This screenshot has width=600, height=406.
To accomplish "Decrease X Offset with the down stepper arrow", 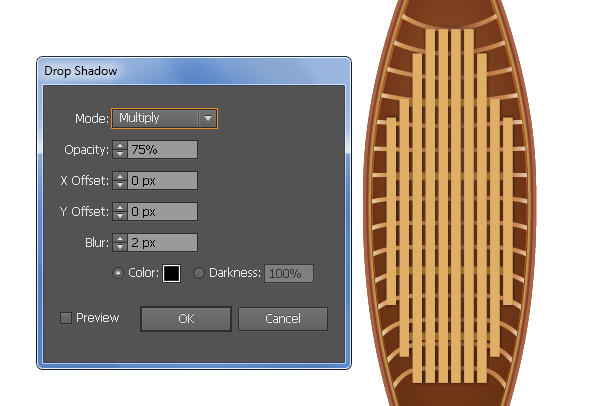I will coord(120,184).
